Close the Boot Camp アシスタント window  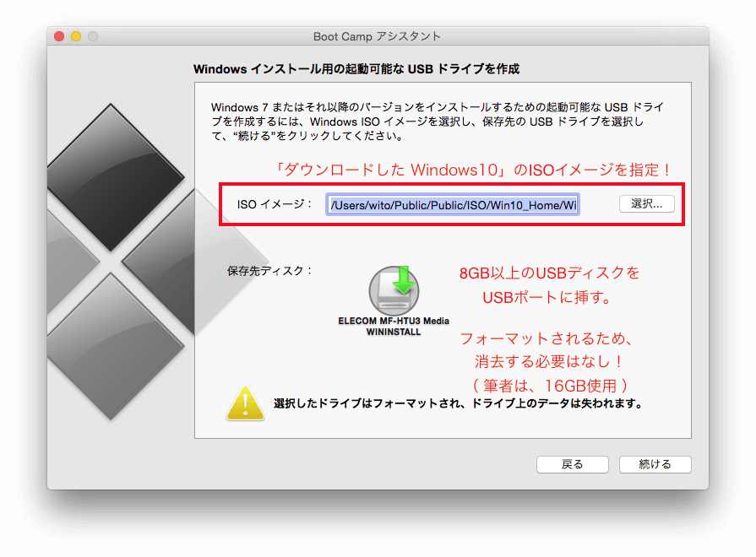pos(59,36)
